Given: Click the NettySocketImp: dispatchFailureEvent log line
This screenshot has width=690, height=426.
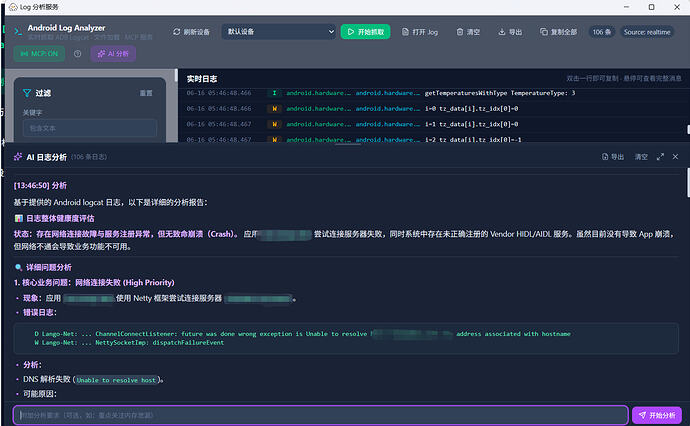Looking at the screenshot, I should pos(129,342).
